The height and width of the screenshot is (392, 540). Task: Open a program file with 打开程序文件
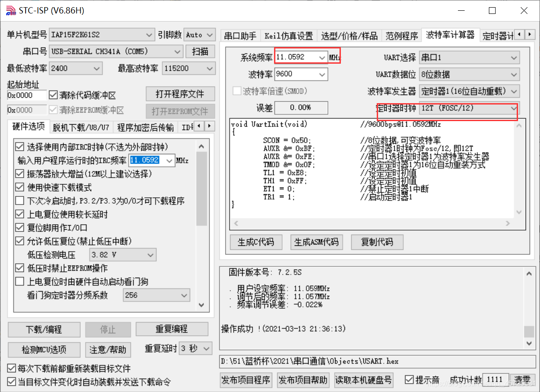180,94
